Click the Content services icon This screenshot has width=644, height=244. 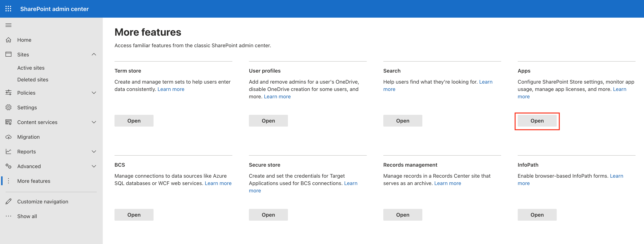tap(8, 122)
